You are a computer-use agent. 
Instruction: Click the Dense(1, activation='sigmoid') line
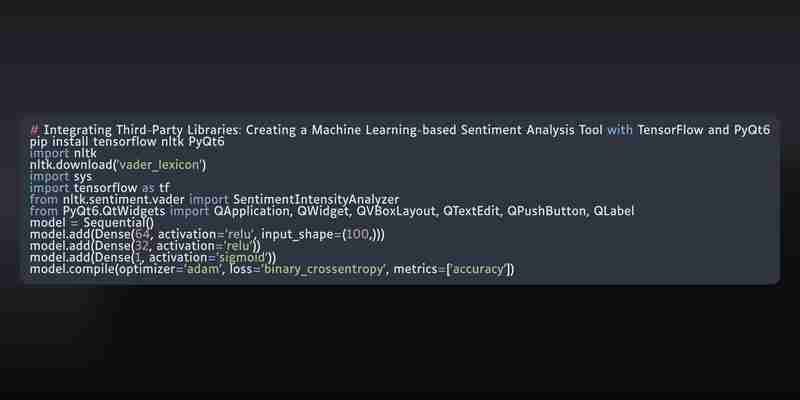[153, 258]
